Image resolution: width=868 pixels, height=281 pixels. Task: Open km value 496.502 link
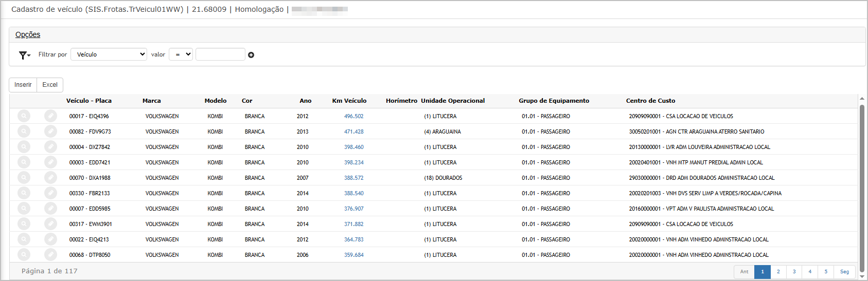click(x=354, y=116)
